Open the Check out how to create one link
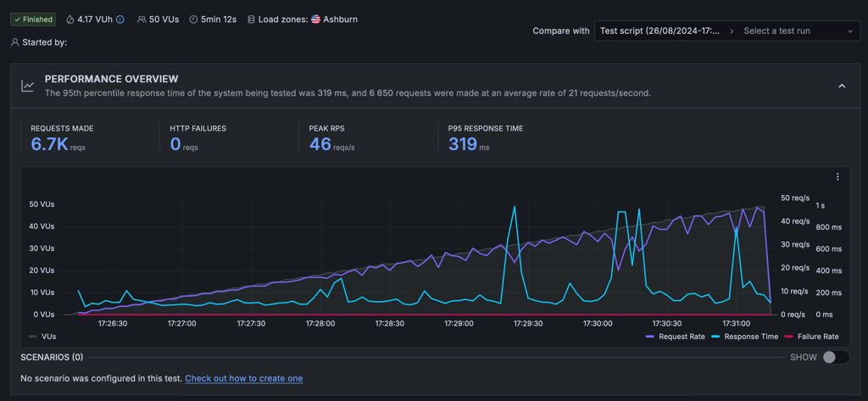This screenshot has width=868, height=401. point(243,379)
